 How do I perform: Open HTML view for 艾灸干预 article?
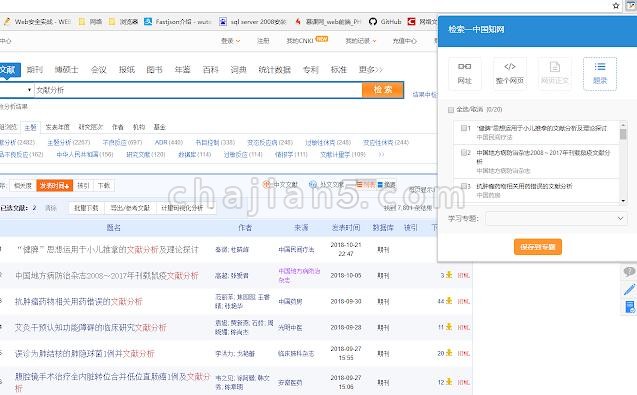[x=464, y=327]
